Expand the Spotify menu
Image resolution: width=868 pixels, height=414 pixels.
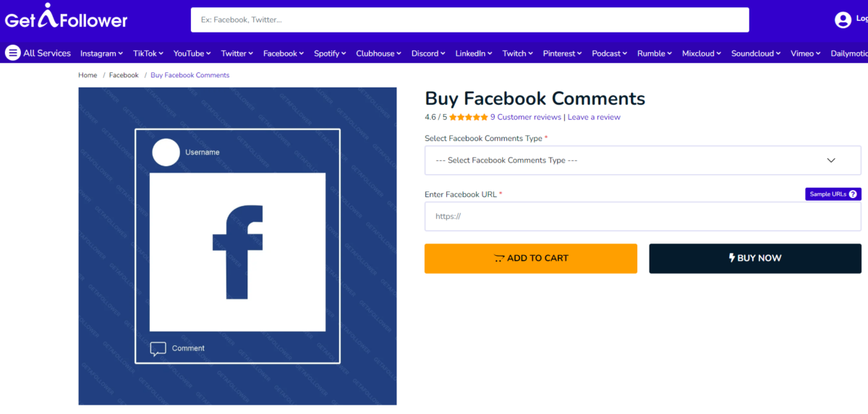coord(330,53)
